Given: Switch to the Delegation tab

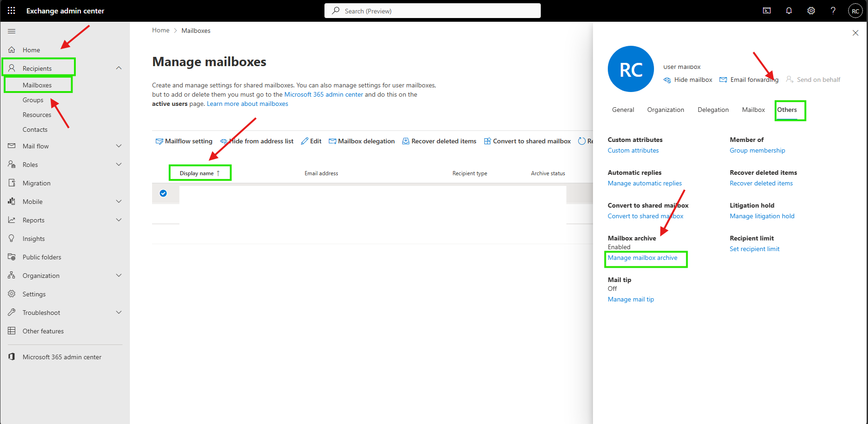Looking at the screenshot, I should 713,110.
